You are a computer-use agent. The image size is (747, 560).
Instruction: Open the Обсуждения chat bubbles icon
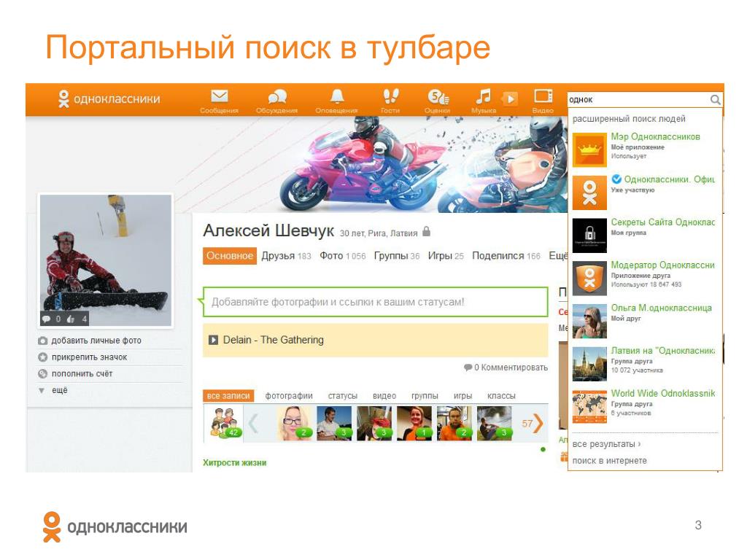(277, 97)
